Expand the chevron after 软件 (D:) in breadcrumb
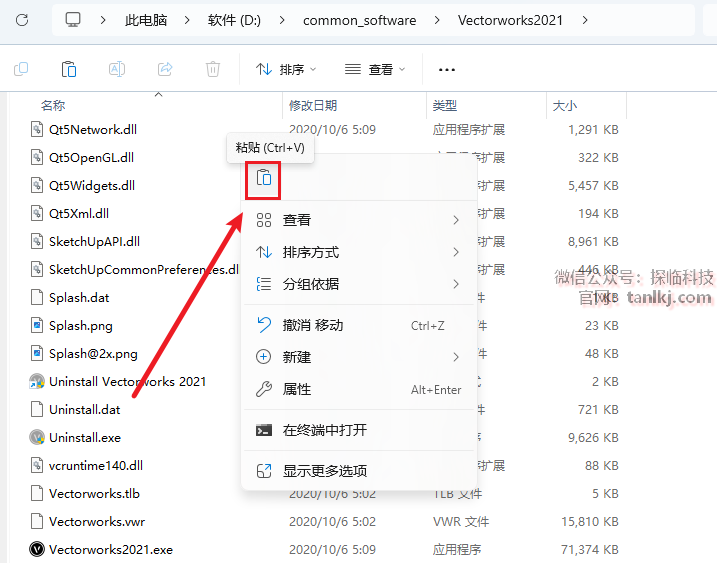Screen dimensions: 717x566 click(x=282, y=20)
